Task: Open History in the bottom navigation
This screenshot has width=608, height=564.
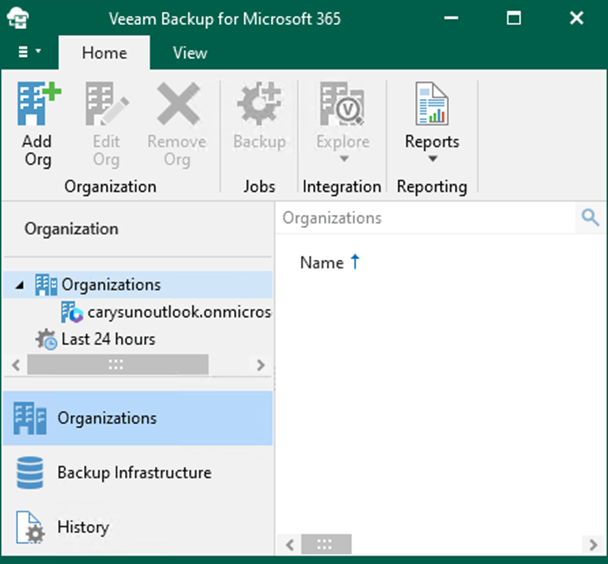Action: click(x=84, y=527)
